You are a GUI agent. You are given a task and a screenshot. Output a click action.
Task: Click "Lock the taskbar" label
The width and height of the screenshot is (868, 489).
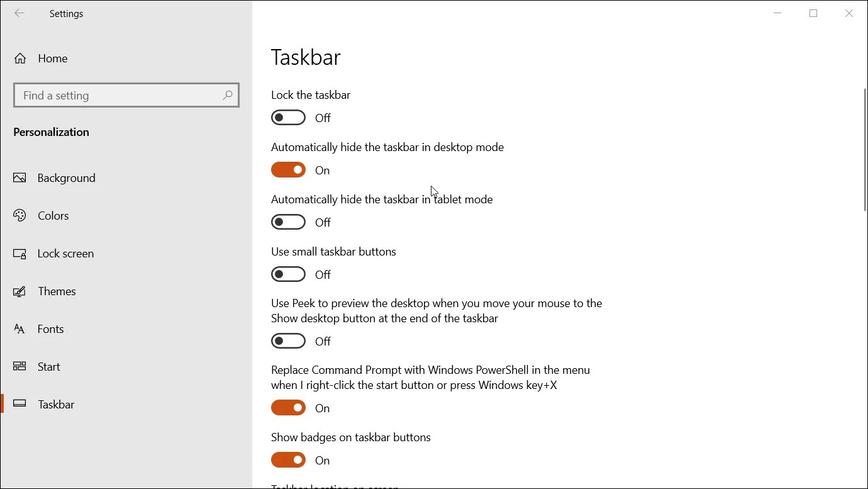(311, 95)
